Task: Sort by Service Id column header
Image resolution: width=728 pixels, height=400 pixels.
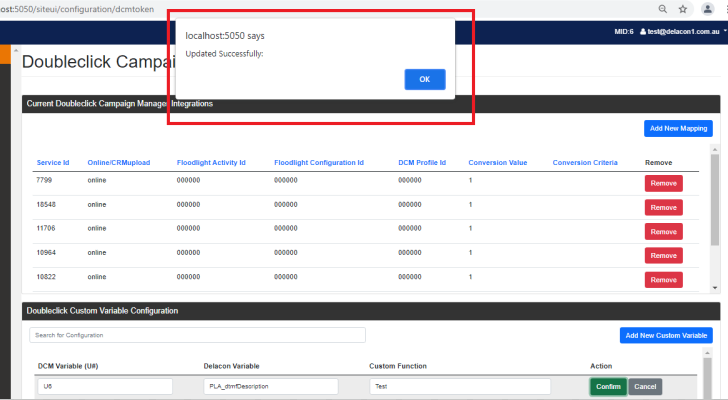Action: point(53,162)
